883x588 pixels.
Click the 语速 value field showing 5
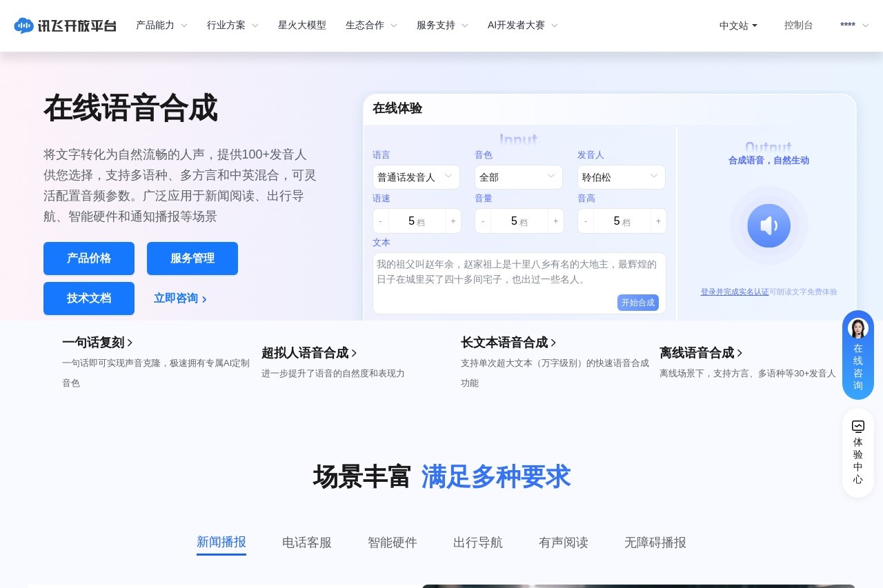click(x=417, y=221)
